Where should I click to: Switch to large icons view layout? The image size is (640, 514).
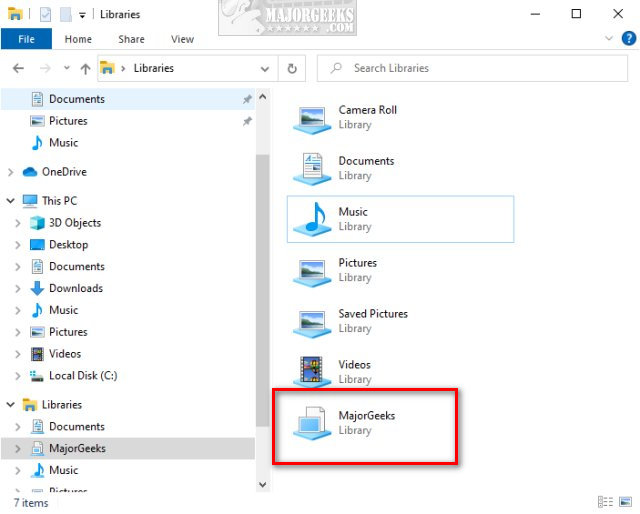coord(625,501)
